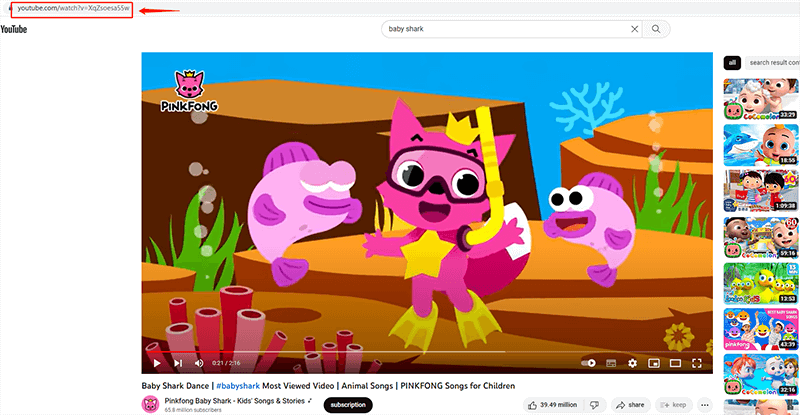The width and height of the screenshot is (800, 415).
Task: Open Cocomelon thumbnail with 59:16 duration
Action: click(x=761, y=237)
